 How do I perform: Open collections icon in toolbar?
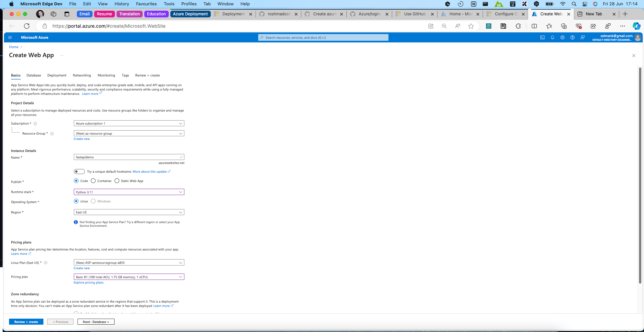pyautogui.click(x=564, y=26)
